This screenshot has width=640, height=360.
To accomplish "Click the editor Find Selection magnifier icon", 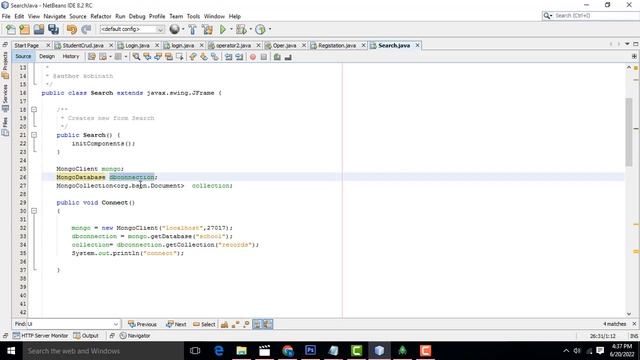I will (x=136, y=57).
